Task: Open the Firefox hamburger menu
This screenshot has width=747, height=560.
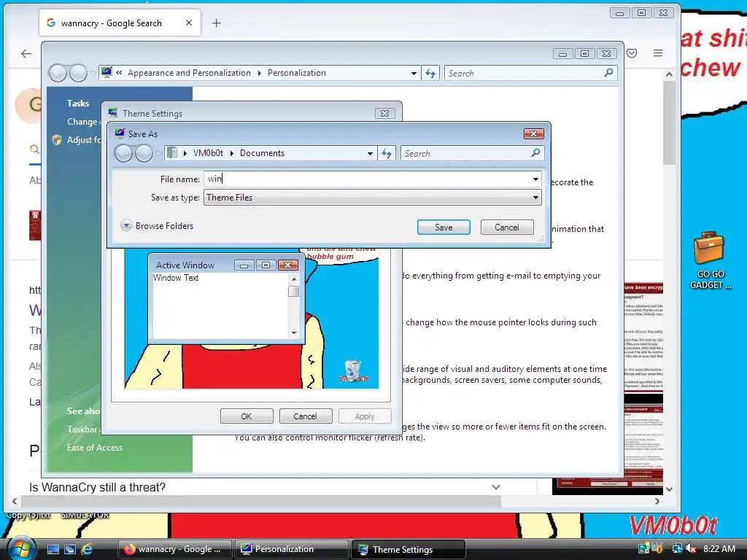Action: point(658,52)
